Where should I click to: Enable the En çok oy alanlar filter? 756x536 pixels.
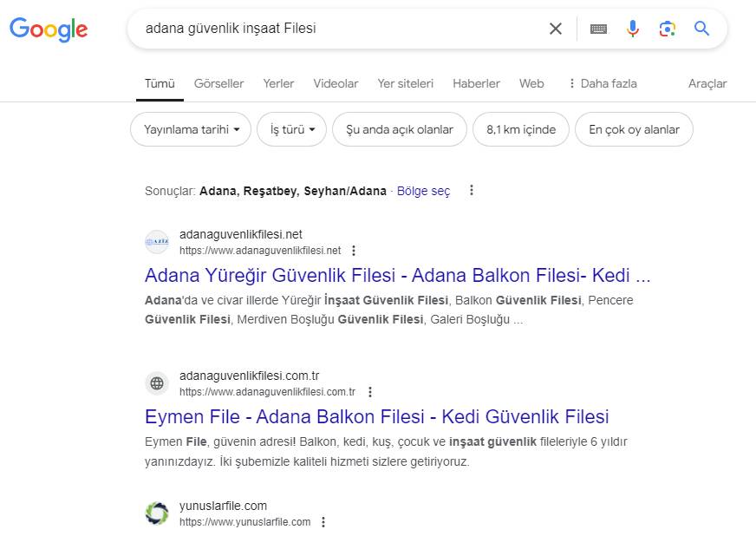click(634, 129)
